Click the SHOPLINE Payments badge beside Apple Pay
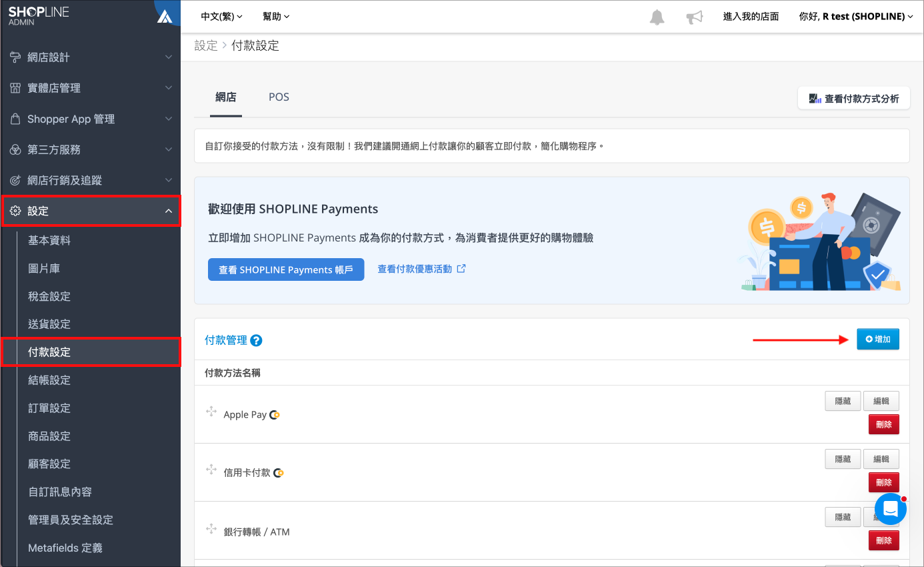 [274, 415]
